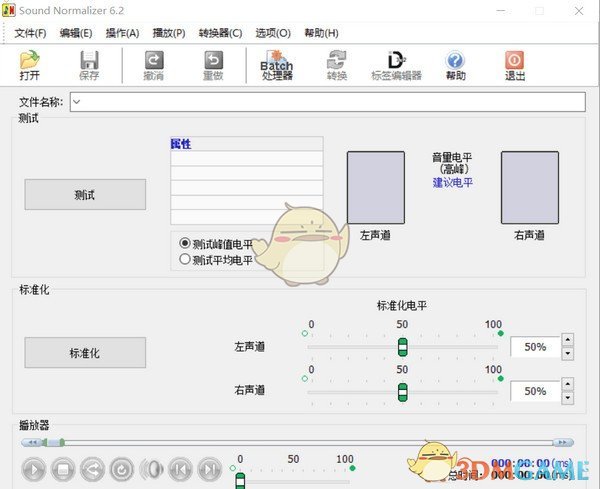Click the 左声道 50% value field
The image size is (600, 489).
point(535,347)
